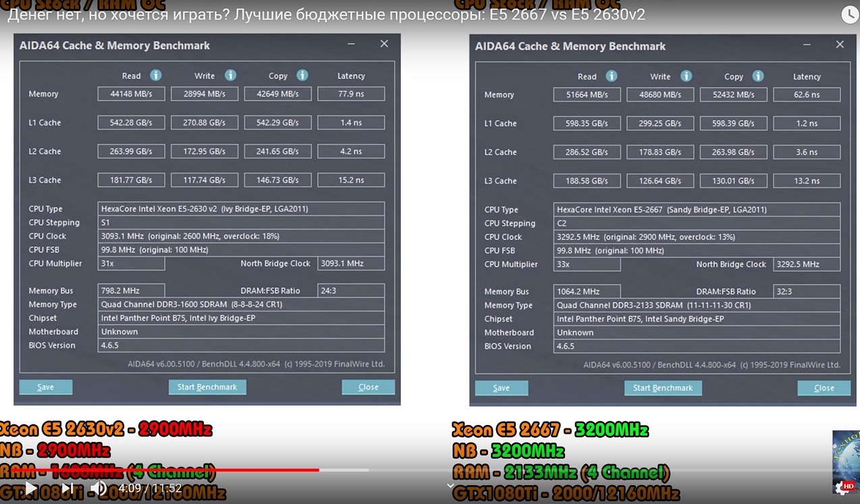860x504 pixels.
Task: Select the 263.99 GB/s L2 read value
Action: [x=132, y=151]
